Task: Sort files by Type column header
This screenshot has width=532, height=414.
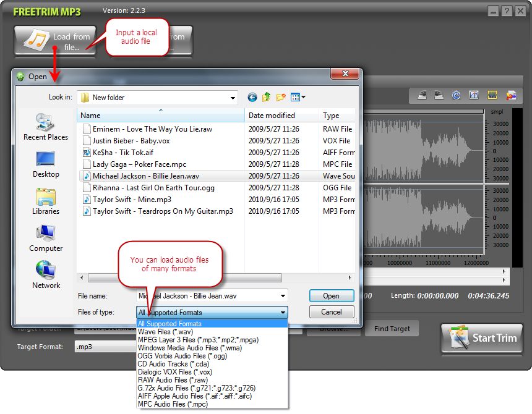Action: point(337,115)
